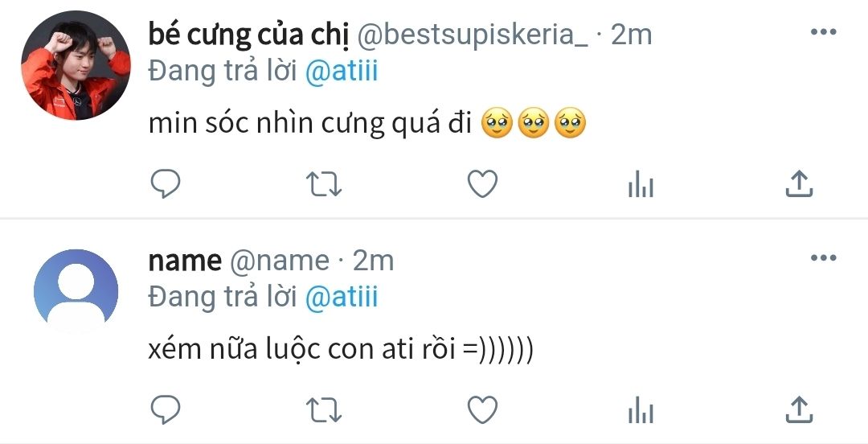Open more options for bestsupiskeria_ tweet
The image size is (868, 444).
(x=823, y=33)
